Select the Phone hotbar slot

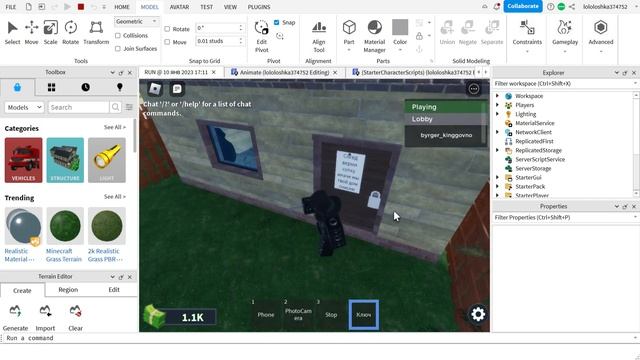(x=266, y=314)
